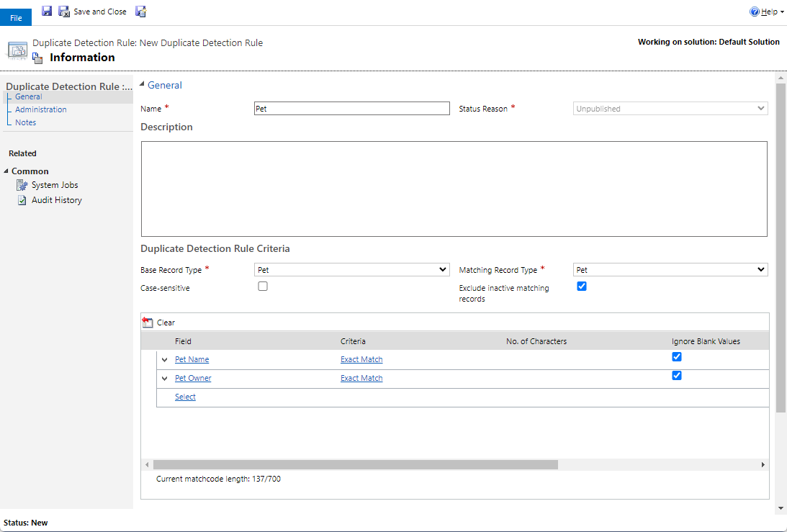This screenshot has height=532, width=787.
Task: Select the Save and Close icon
Action: 64,11
